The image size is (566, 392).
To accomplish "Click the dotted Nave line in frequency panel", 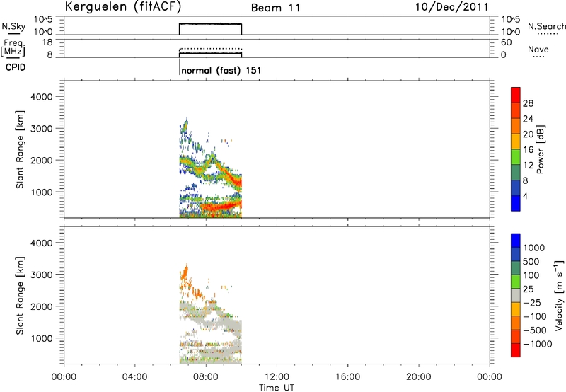I will tap(210, 48).
